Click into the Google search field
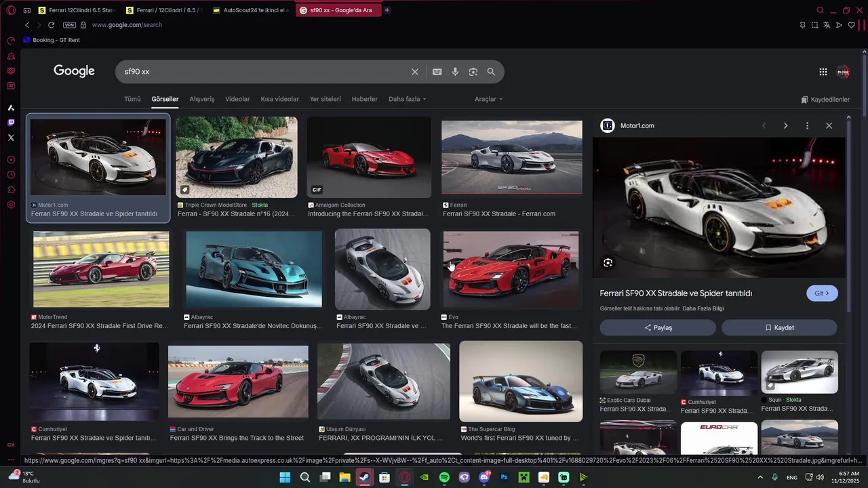This screenshot has width=868, height=488. click(264, 72)
